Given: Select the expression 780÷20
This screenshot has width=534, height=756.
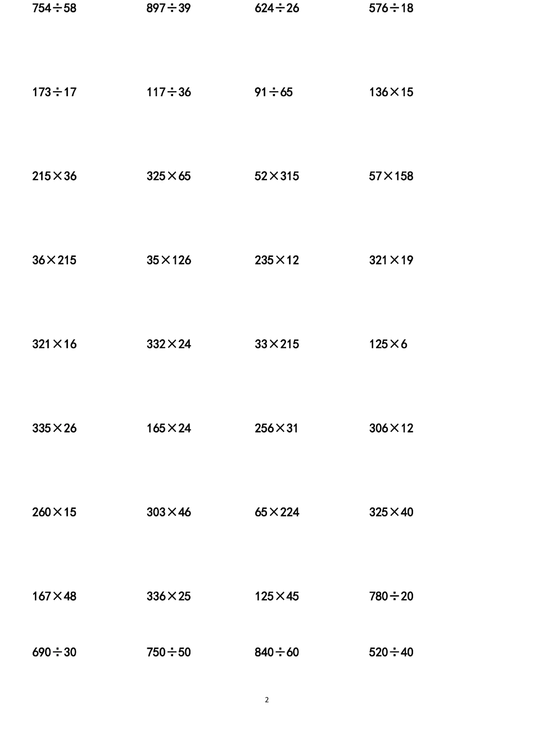Looking at the screenshot, I should tap(391, 596).
